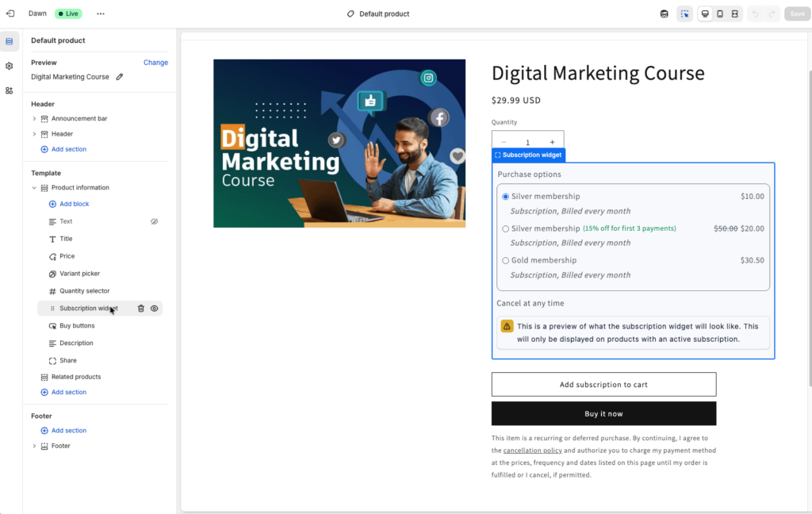The image size is (812, 514).
Task: Select the Gold membership radio option
Action: [x=506, y=260]
